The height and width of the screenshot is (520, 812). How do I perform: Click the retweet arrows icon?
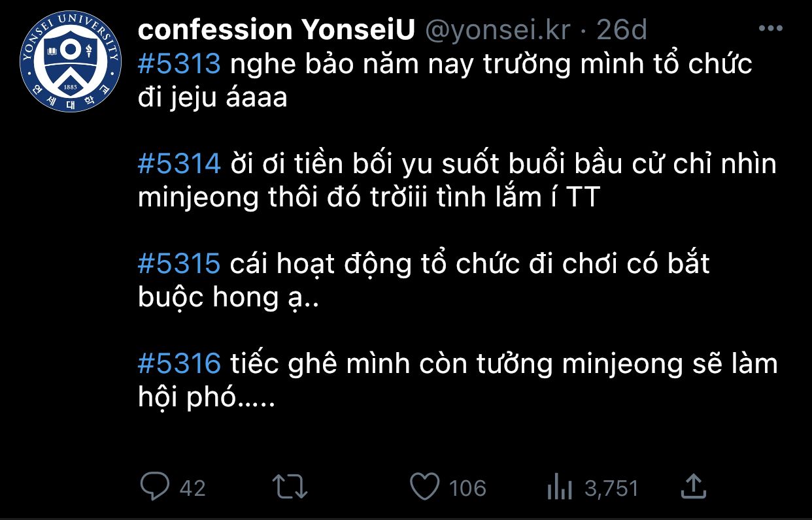(x=290, y=487)
